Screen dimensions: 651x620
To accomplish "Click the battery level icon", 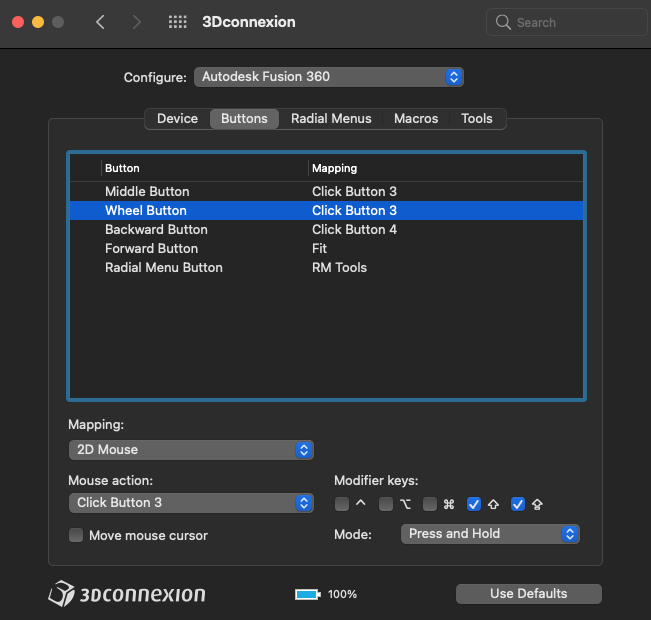I will 308,594.
